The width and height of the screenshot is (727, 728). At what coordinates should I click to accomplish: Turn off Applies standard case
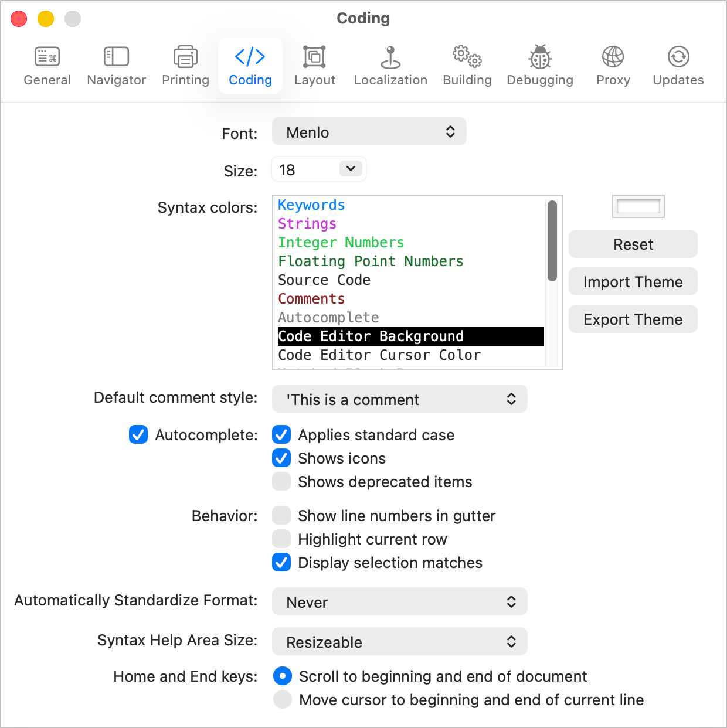click(281, 434)
